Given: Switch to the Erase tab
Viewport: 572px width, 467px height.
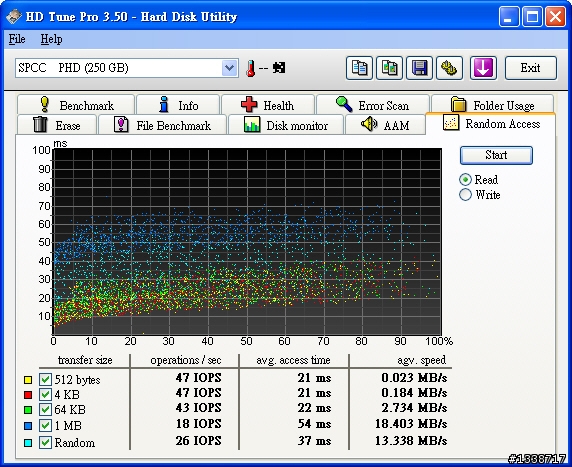Looking at the screenshot, I should (57, 125).
